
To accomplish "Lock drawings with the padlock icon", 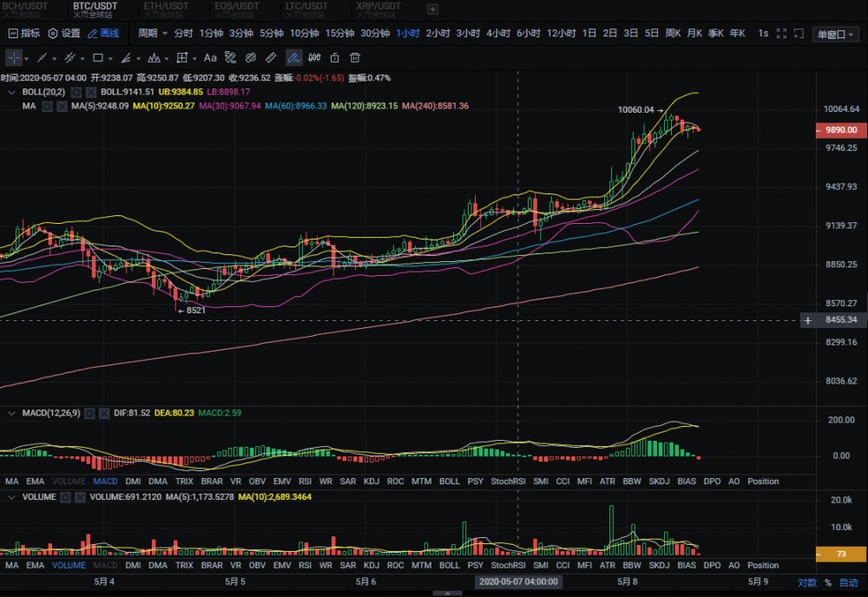I will point(335,58).
